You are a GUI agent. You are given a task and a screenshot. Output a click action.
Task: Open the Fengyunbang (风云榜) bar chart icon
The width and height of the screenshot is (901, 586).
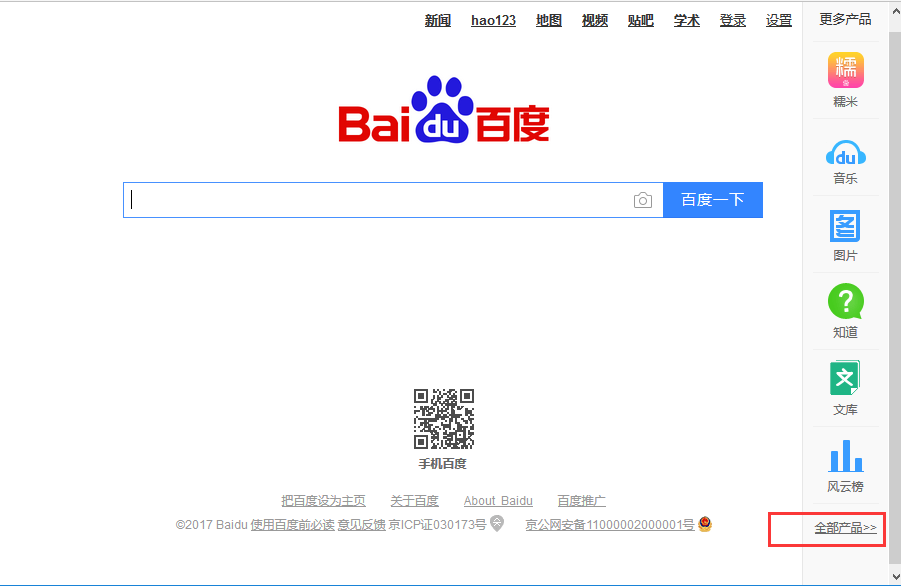tap(845, 456)
